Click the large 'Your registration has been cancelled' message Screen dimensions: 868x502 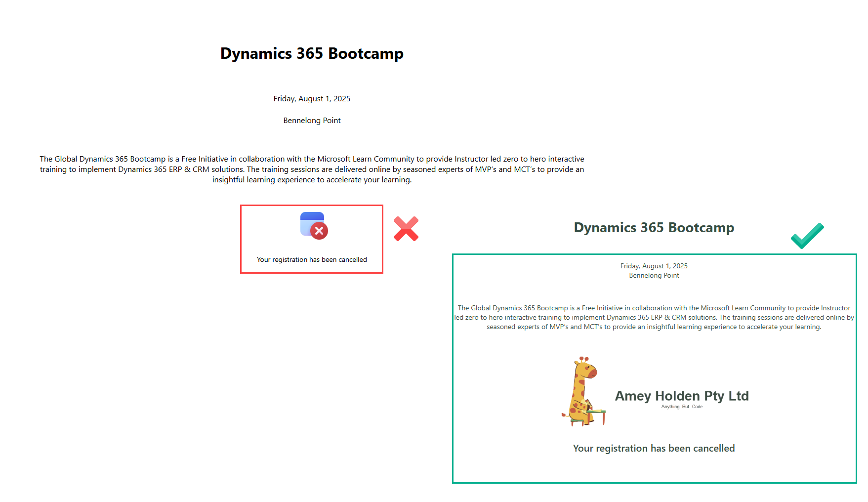[x=654, y=448]
